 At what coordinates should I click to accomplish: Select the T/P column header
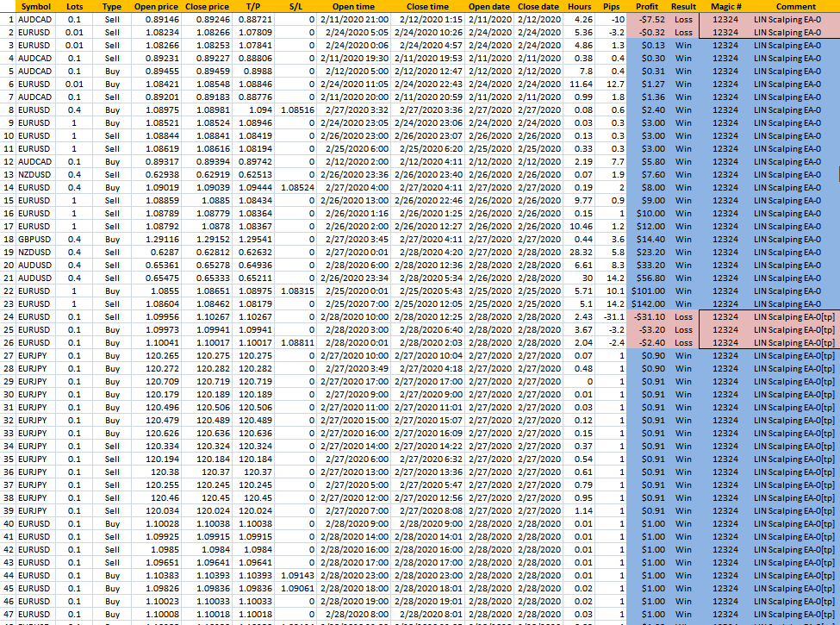coord(253,6)
